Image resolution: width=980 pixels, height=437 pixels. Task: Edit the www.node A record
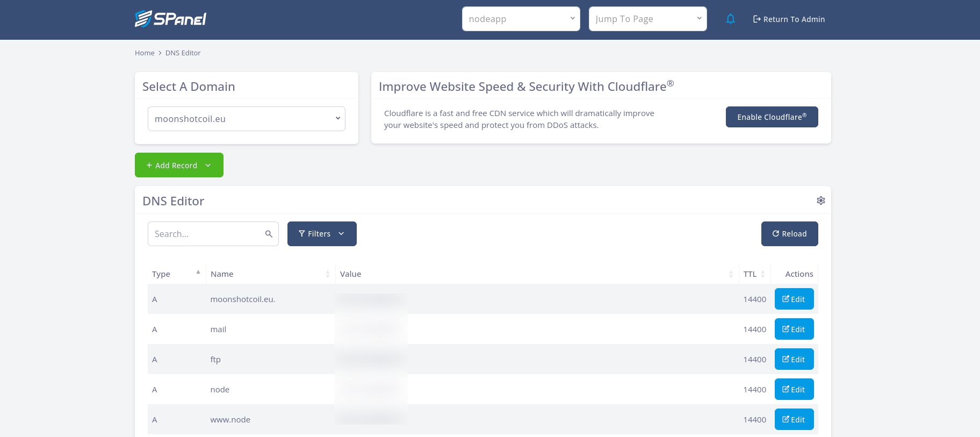tap(794, 419)
